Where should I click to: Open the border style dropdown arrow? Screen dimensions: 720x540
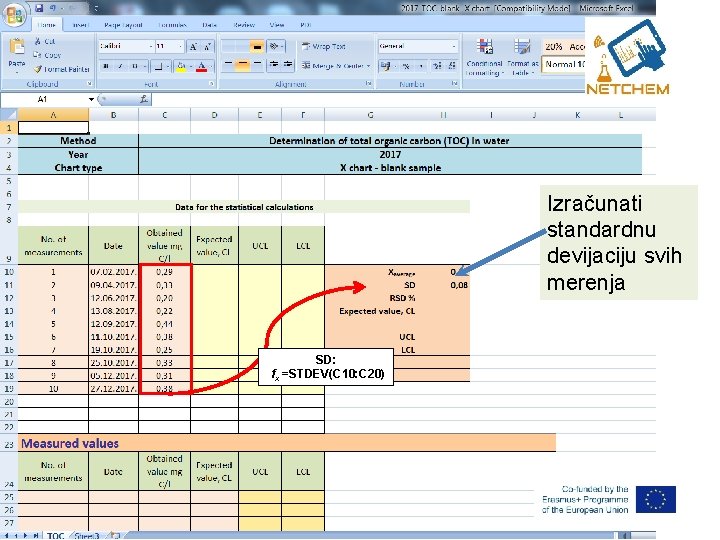pos(167,67)
